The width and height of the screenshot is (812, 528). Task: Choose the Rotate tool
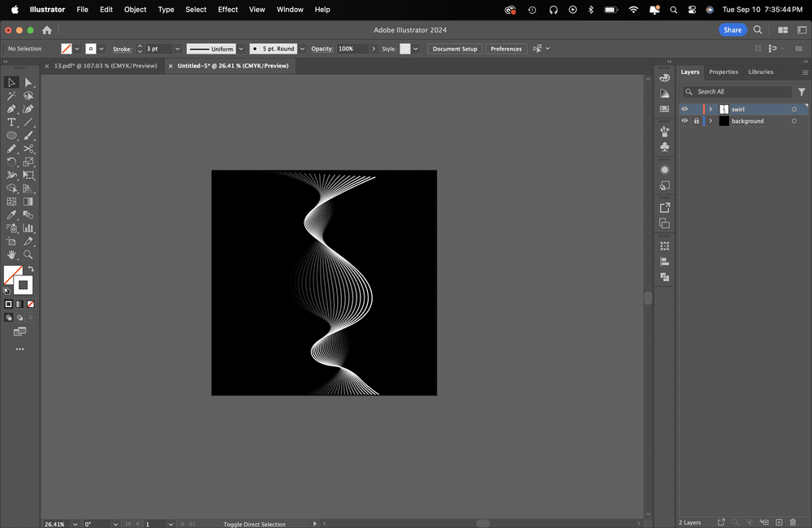(11, 162)
